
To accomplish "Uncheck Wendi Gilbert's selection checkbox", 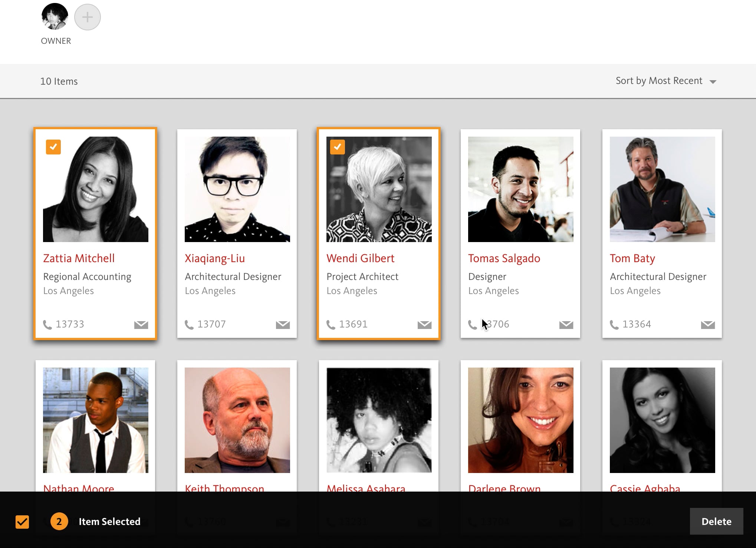I will click(x=337, y=147).
